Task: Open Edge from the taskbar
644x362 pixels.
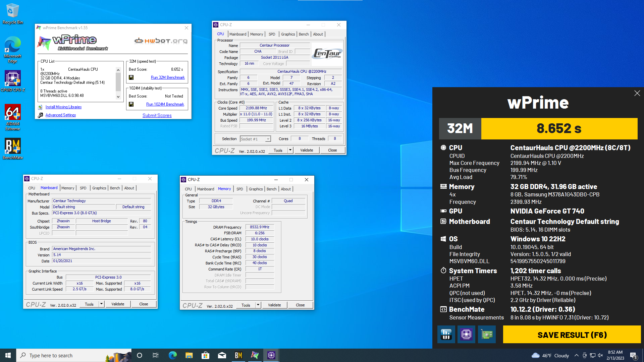Action: [172, 355]
